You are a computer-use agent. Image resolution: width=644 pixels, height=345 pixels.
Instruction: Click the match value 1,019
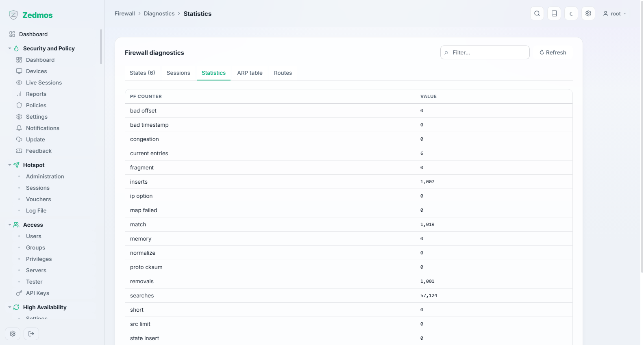427,224
